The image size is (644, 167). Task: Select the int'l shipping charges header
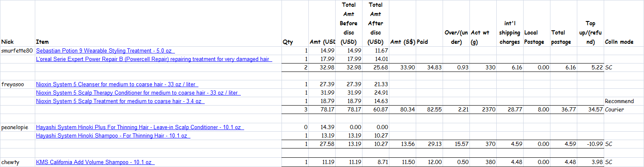(x=510, y=23)
